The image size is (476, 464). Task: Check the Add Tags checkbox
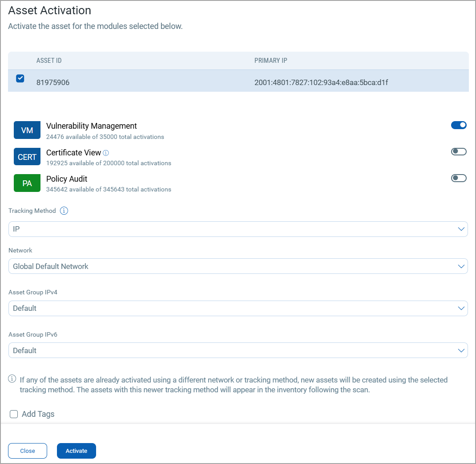click(x=14, y=414)
